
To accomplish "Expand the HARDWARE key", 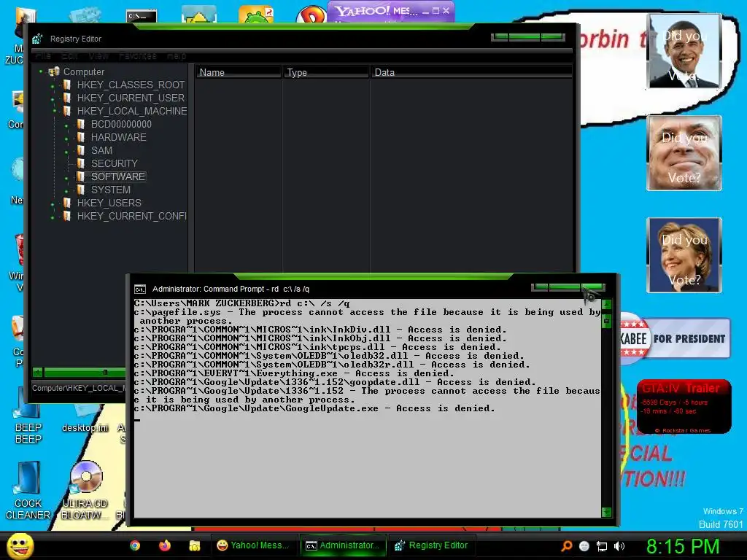I will pos(66,139).
